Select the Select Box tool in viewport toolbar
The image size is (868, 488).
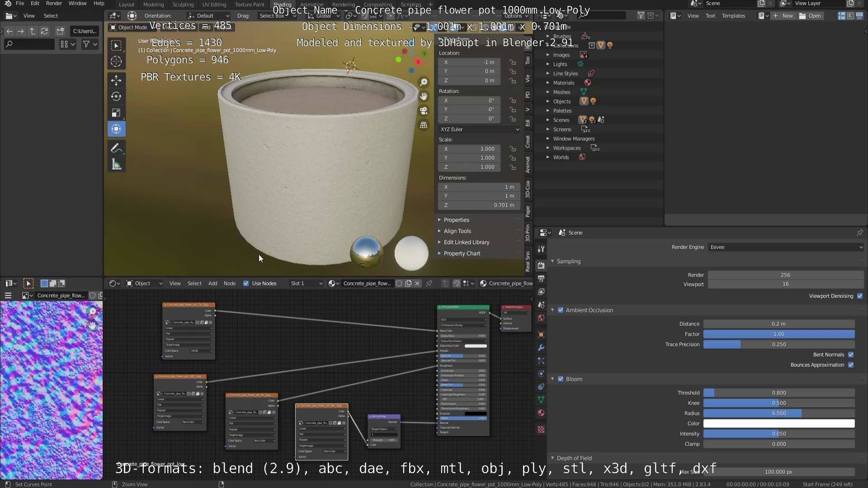coord(116,45)
